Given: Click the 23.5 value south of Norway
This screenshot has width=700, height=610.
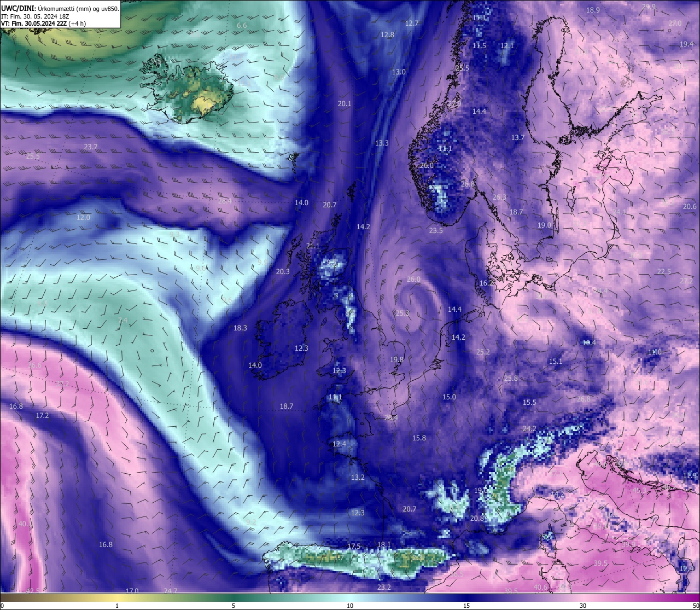Looking at the screenshot, I should click(436, 231).
